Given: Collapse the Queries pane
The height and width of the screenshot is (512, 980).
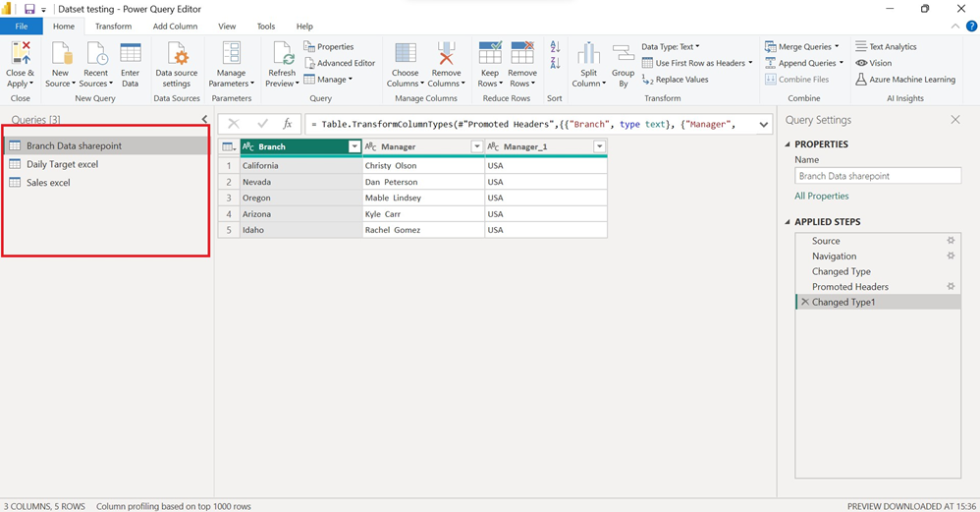Looking at the screenshot, I should click(204, 119).
